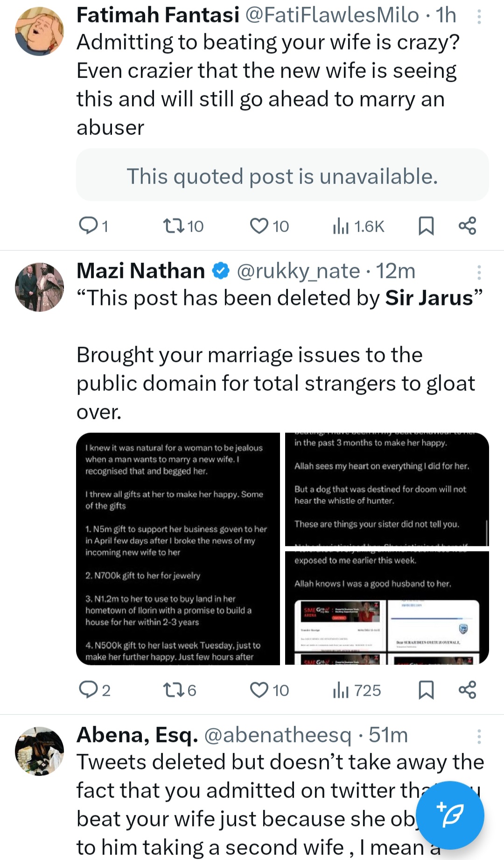Open more options for Fatimah Fantasi's post
504x860 pixels.
pyautogui.click(x=478, y=17)
